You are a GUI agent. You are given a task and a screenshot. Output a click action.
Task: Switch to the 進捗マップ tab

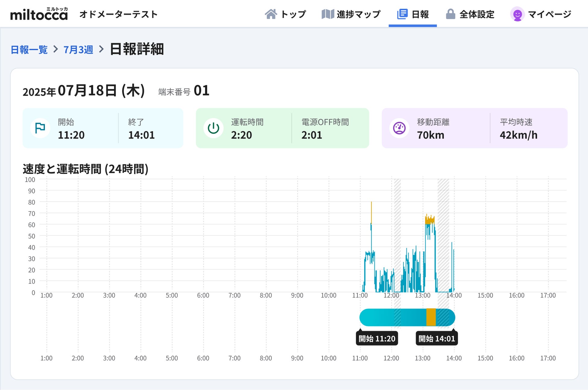coord(359,14)
